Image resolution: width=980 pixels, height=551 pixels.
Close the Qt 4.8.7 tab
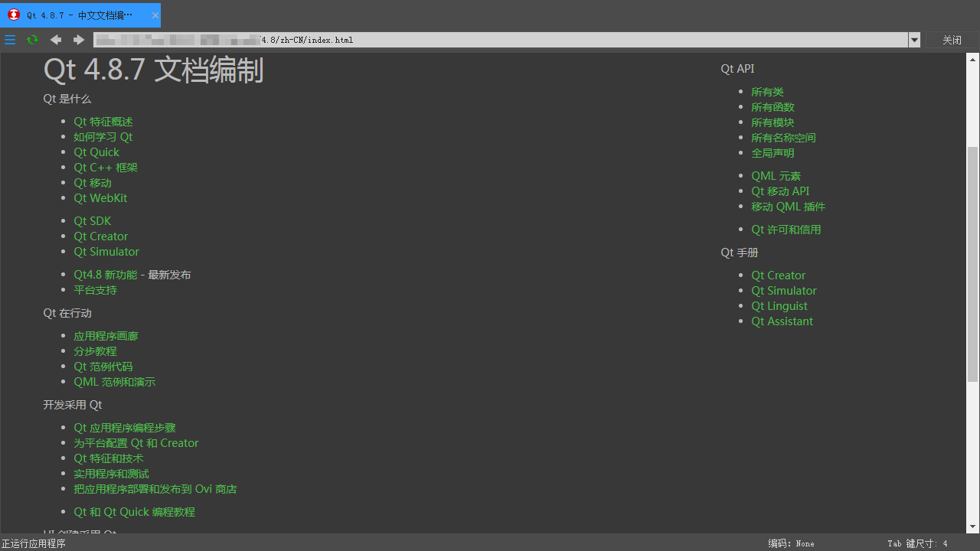click(x=155, y=15)
